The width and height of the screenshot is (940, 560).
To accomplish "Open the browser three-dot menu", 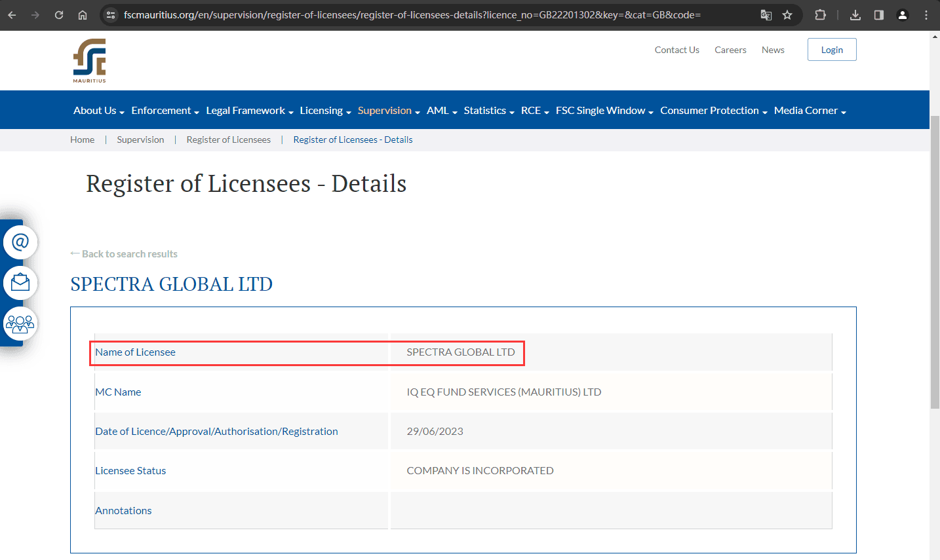I will (926, 15).
